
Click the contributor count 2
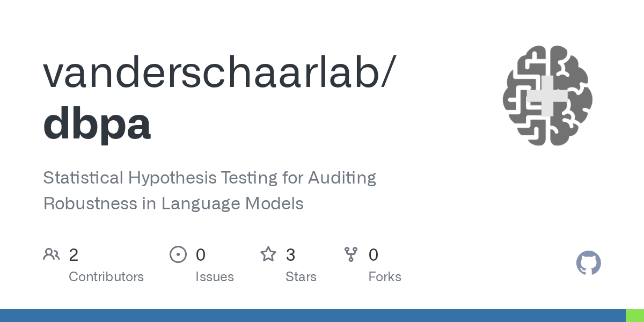point(74,255)
